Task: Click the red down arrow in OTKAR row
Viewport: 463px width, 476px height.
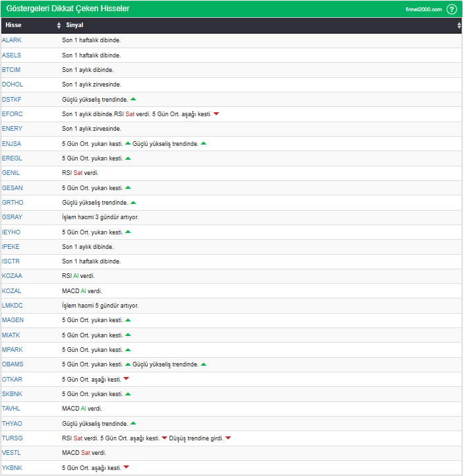Action: [x=126, y=379]
